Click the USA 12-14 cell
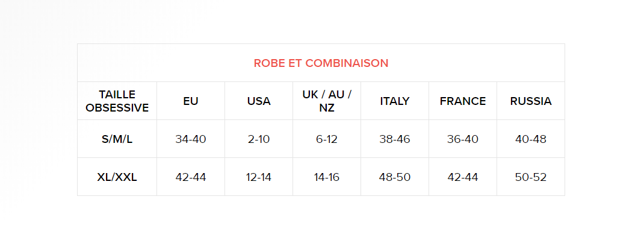The image size is (644, 240). (259, 177)
